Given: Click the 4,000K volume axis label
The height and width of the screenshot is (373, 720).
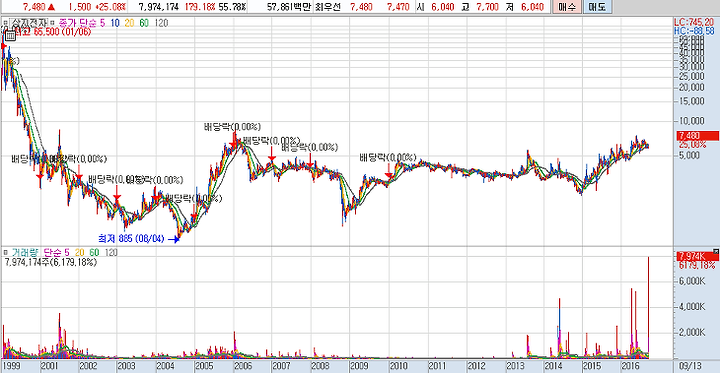Looking at the screenshot, I should [x=691, y=307].
